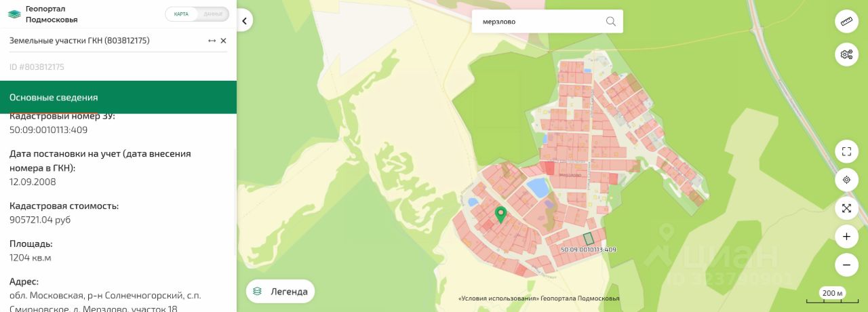Switch view toggle to КАРТА
This screenshot has height=312, width=868.
point(182,14)
